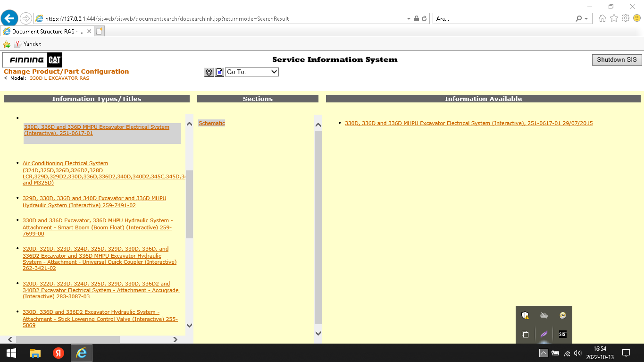Click Change Product/Part Configuration

pos(66,72)
